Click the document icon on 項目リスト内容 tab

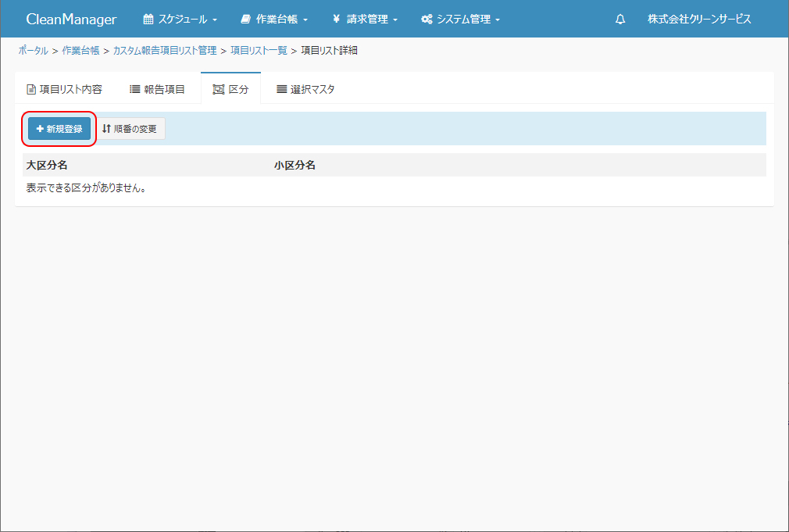tap(31, 89)
